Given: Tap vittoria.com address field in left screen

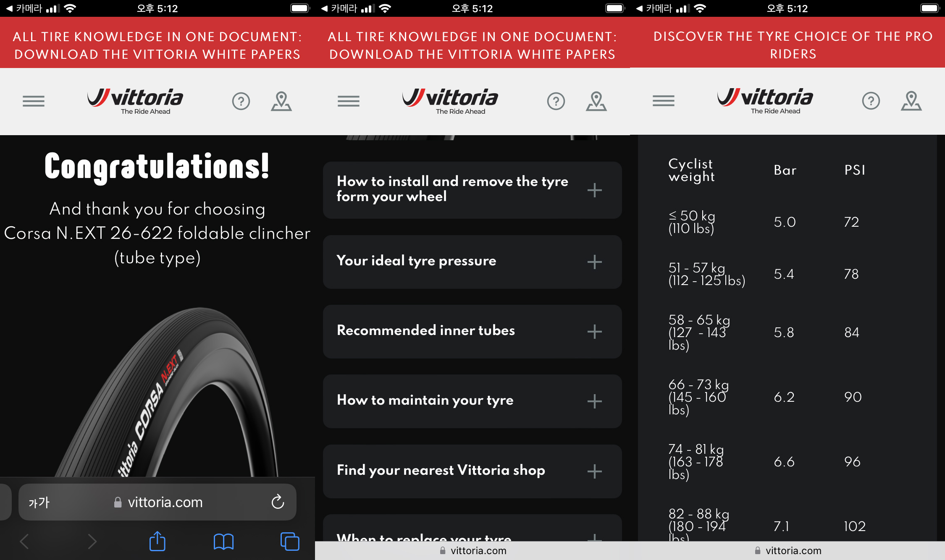Looking at the screenshot, I should 157,502.
